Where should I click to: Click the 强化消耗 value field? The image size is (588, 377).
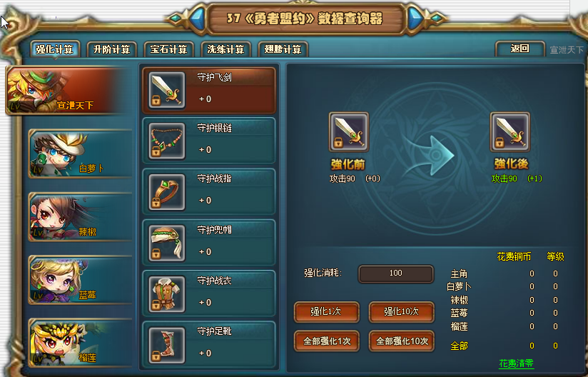pyautogui.click(x=396, y=273)
